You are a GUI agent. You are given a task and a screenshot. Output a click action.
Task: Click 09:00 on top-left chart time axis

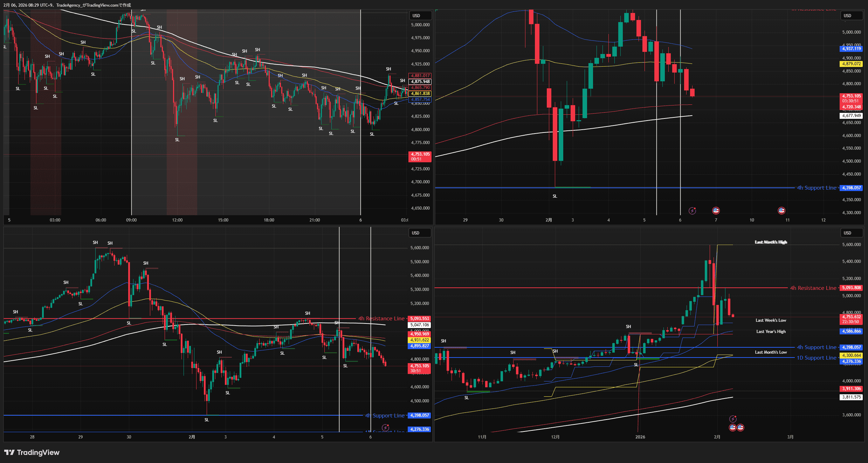(131, 220)
